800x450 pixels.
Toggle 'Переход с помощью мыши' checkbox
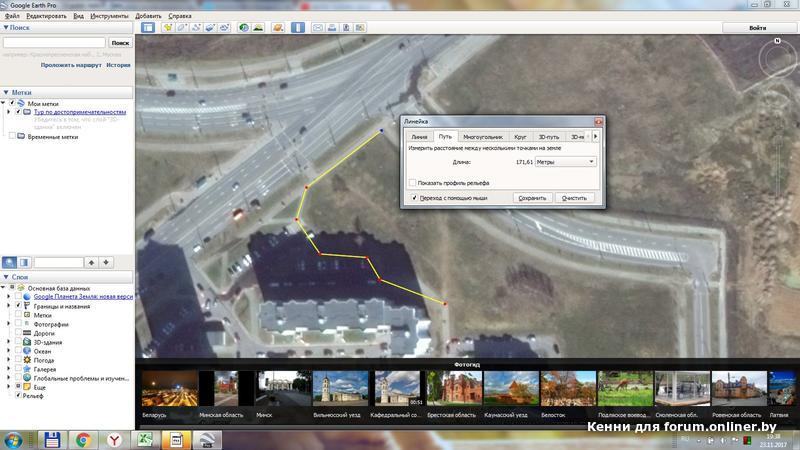pos(412,198)
